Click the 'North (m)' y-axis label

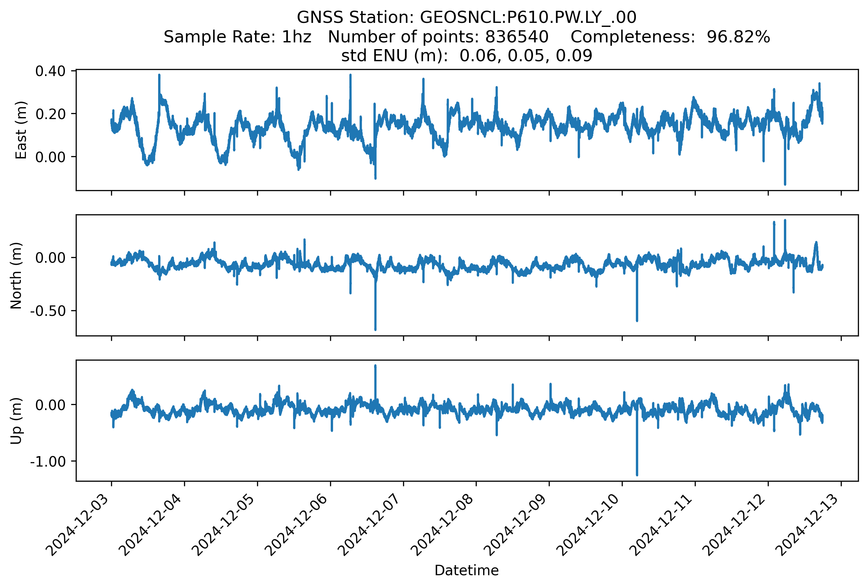(16, 275)
